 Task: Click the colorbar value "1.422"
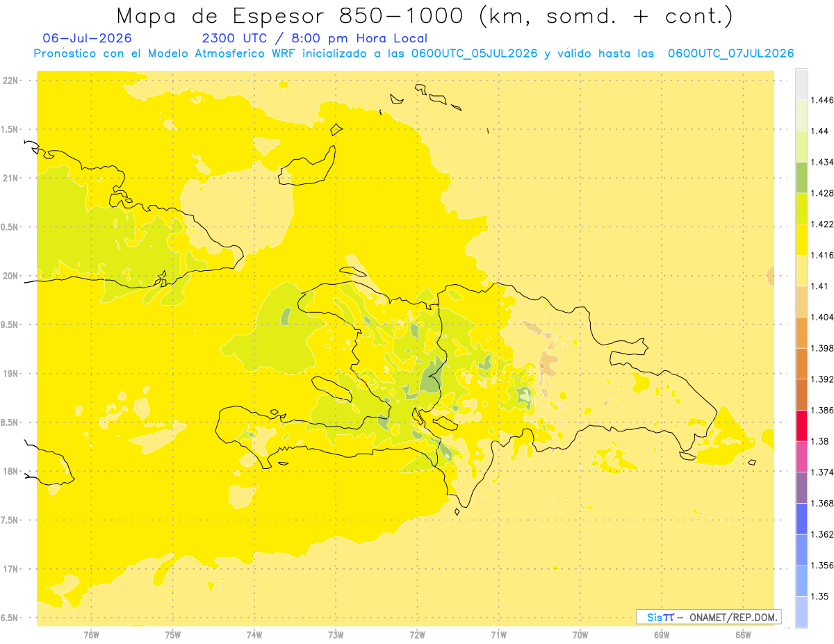822,224
